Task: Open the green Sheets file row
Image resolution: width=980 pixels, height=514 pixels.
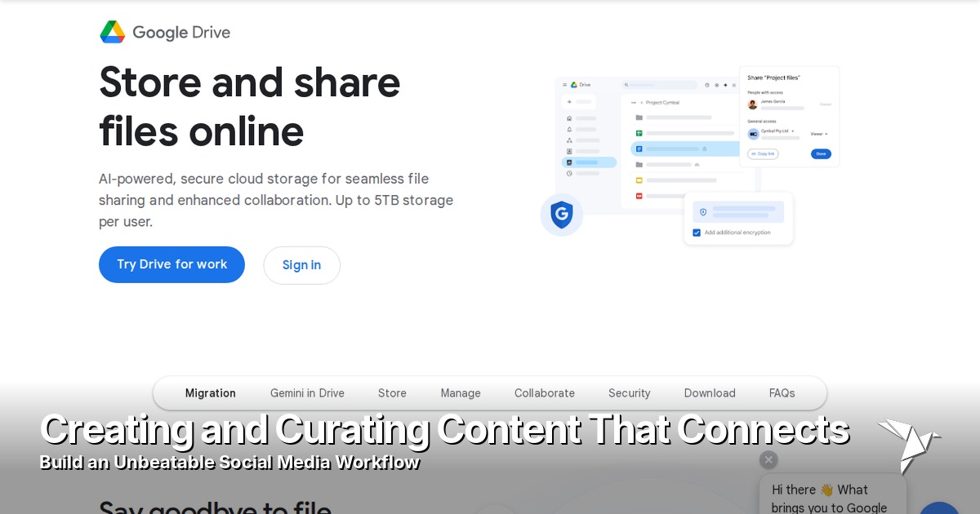Action: pyautogui.click(x=685, y=133)
